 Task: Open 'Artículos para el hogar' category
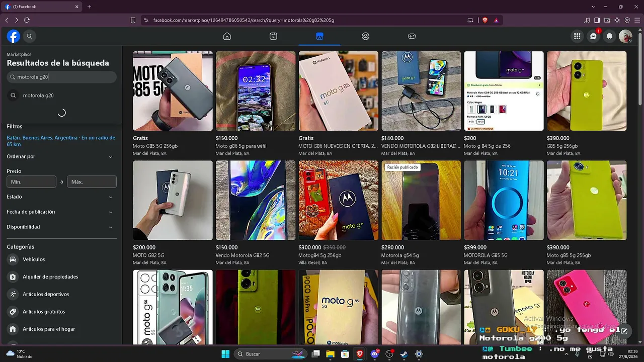[61, 329]
